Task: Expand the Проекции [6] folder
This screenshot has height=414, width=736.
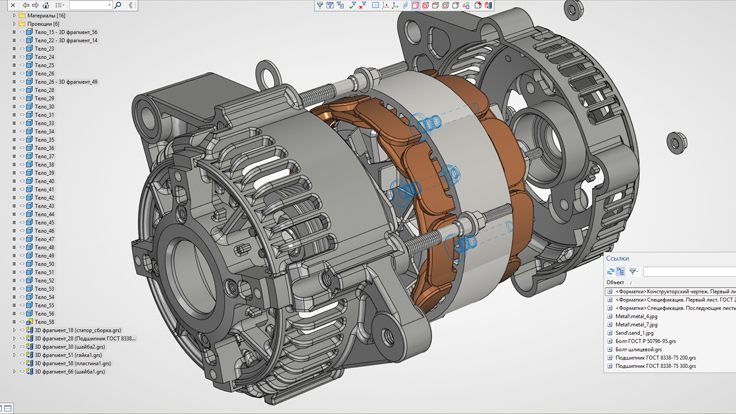Action: (14, 23)
